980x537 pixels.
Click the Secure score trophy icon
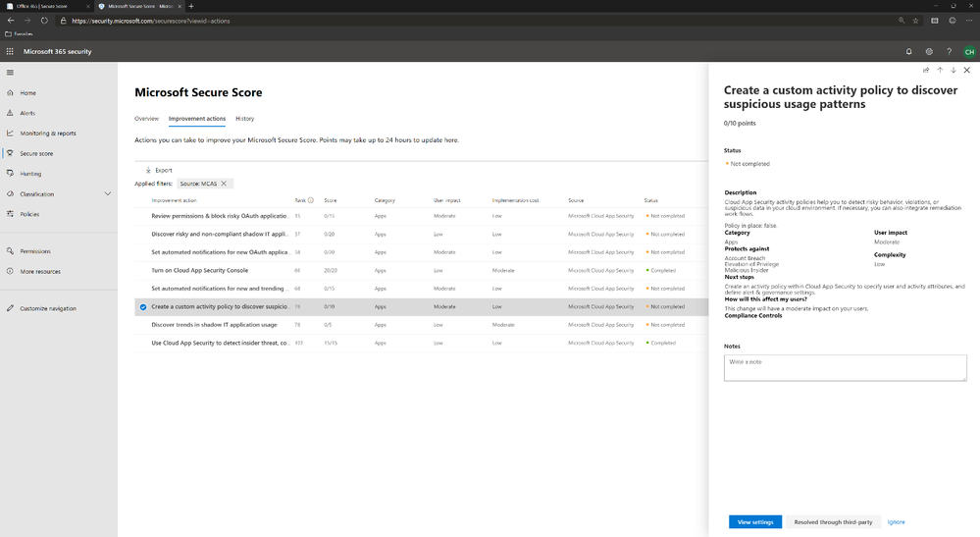[10, 153]
